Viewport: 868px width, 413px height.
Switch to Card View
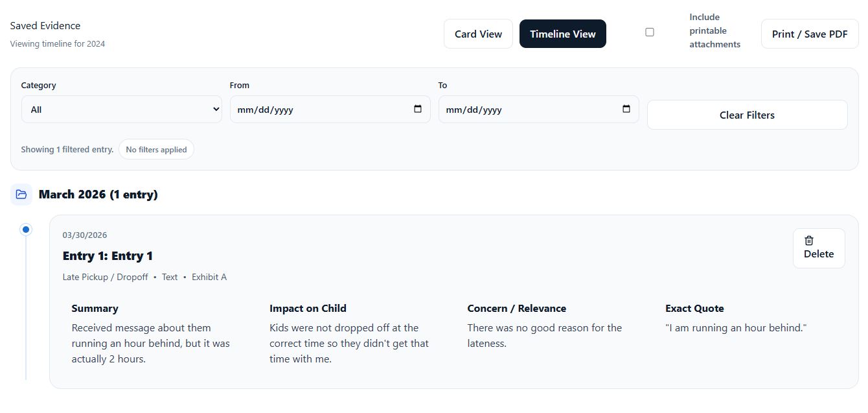tap(478, 33)
